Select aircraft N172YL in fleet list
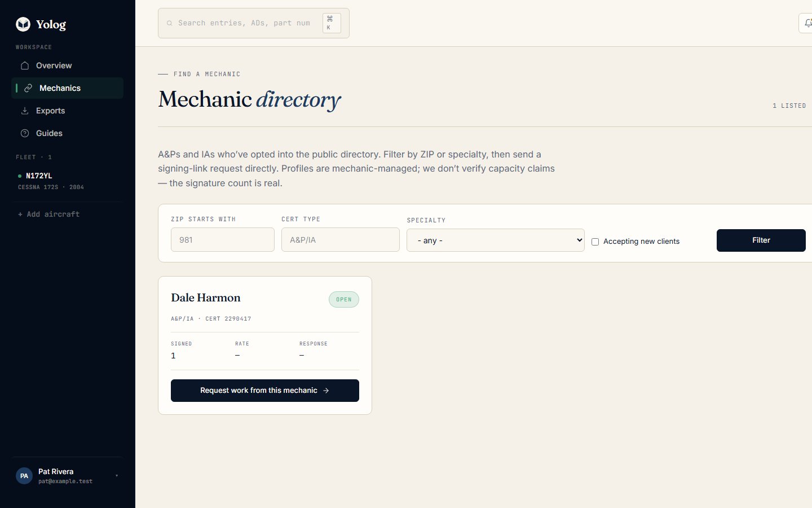Screen dimensions: 812x508 (x=67, y=181)
